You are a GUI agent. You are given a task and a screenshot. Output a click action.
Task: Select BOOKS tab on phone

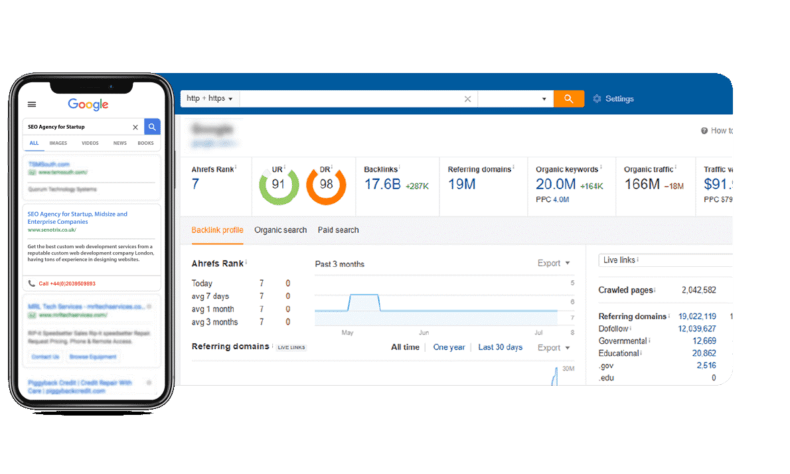146,143
